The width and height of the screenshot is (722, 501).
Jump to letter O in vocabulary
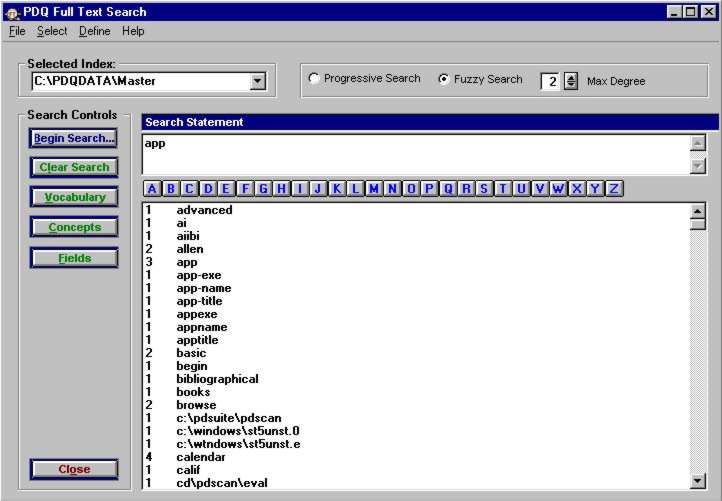411,188
